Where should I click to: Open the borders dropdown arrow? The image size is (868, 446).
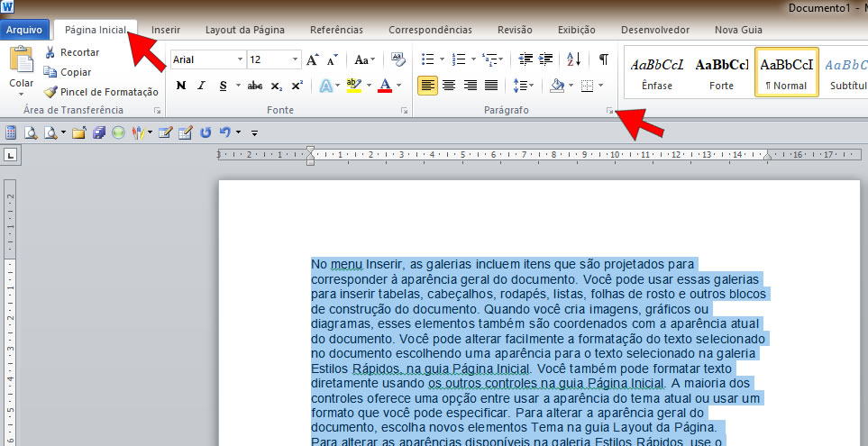pyautogui.click(x=600, y=86)
